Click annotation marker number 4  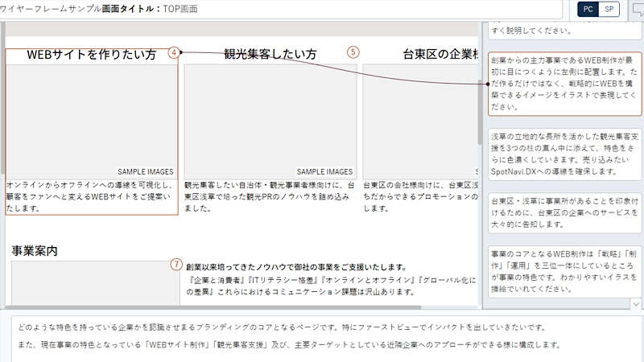[174, 52]
